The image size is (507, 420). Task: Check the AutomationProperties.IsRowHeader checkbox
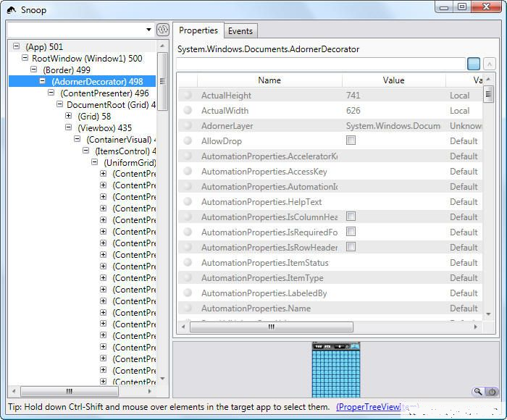click(x=351, y=247)
